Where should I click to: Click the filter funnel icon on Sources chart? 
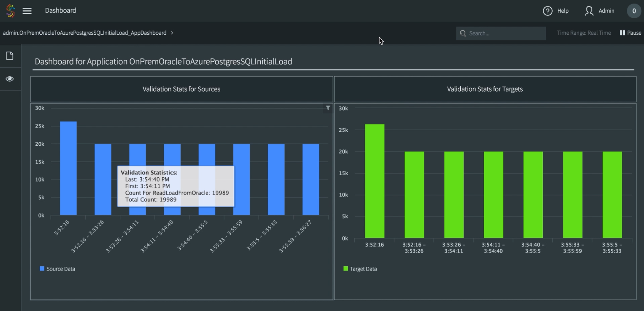click(x=328, y=108)
